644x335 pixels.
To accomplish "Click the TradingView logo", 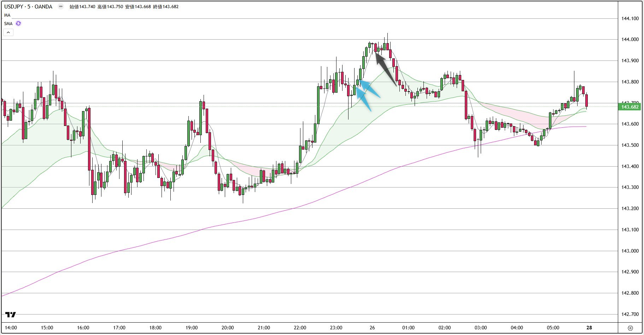I will point(11,314).
